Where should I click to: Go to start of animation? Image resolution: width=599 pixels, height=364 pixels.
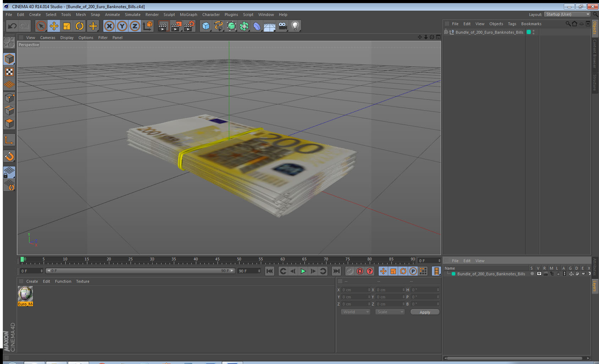(270, 271)
